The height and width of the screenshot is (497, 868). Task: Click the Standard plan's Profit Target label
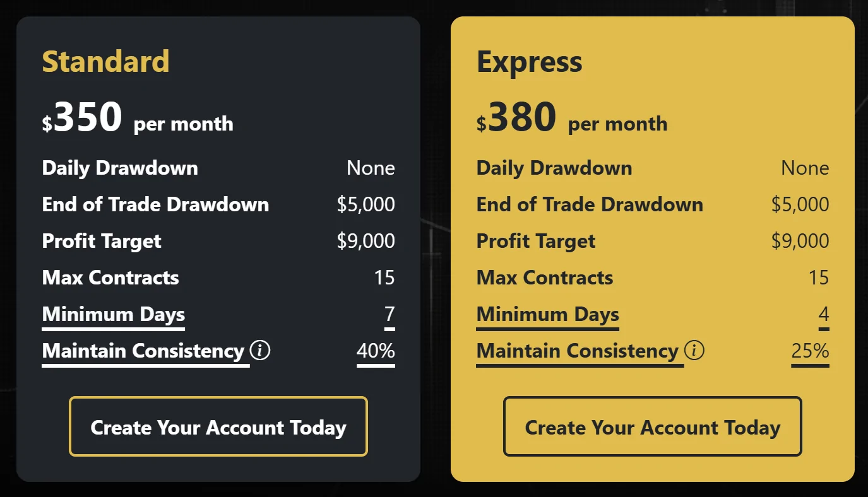[x=102, y=241]
